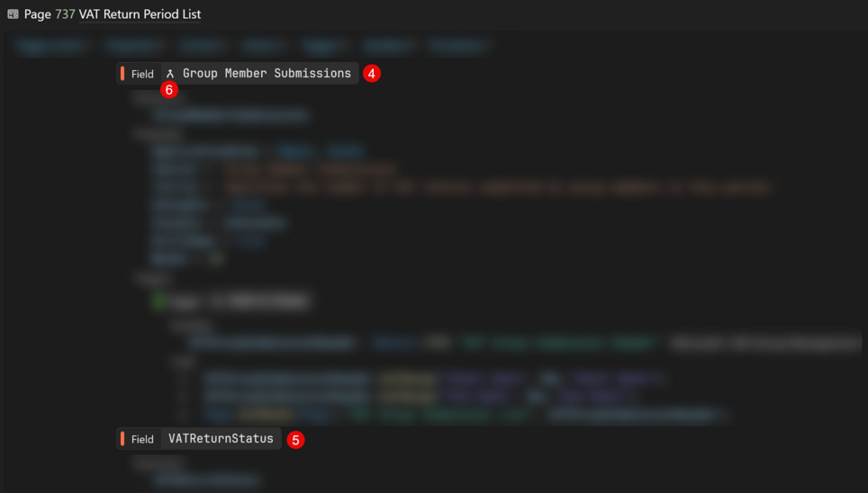Click the page number 737 in the title
This screenshot has width=868, height=493.
coord(65,14)
